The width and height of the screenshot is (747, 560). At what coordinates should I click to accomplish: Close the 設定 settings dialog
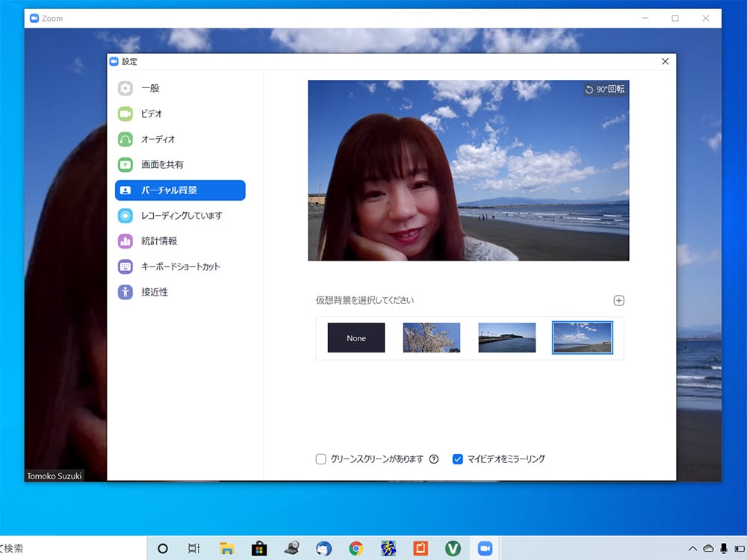coord(665,62)
